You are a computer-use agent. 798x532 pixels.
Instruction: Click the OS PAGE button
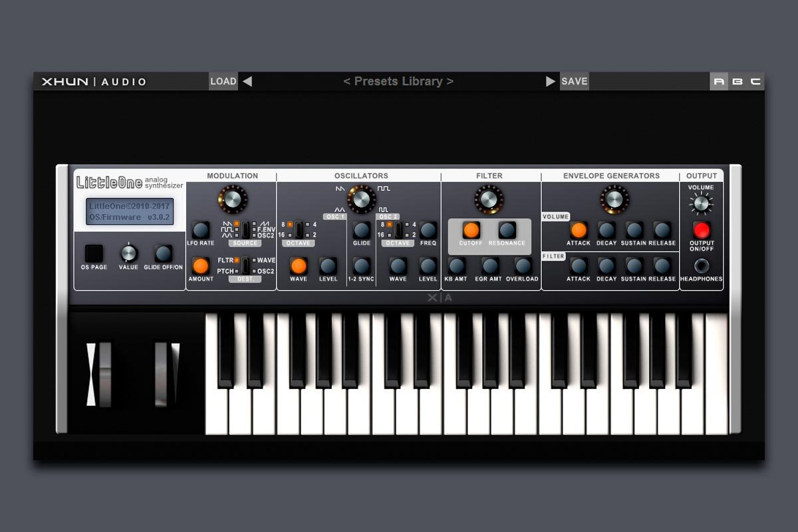coord(94,253)
